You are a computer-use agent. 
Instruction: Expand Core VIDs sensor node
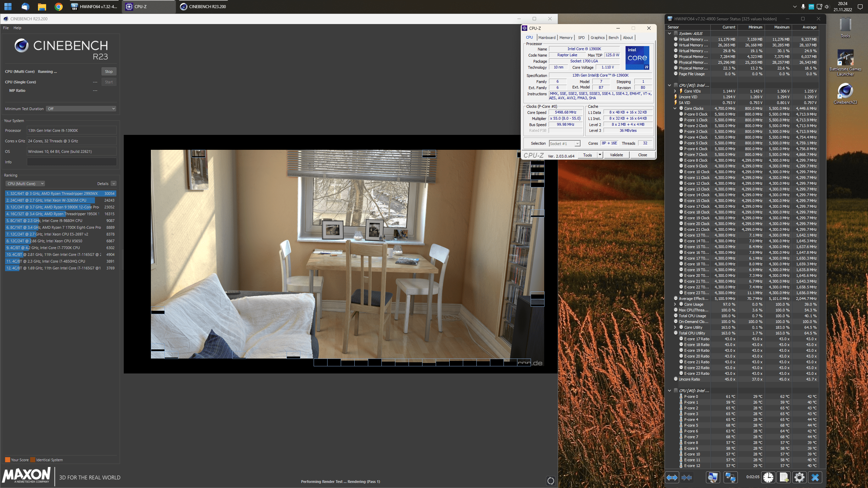(675, 91)
